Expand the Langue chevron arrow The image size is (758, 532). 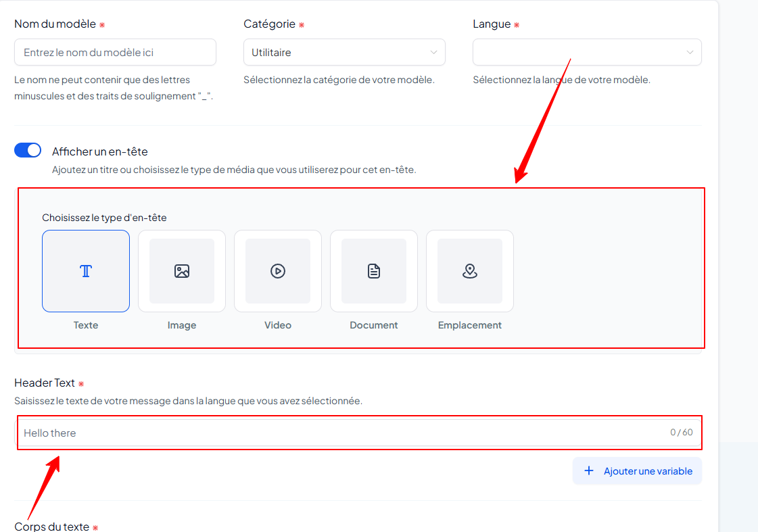690,52
